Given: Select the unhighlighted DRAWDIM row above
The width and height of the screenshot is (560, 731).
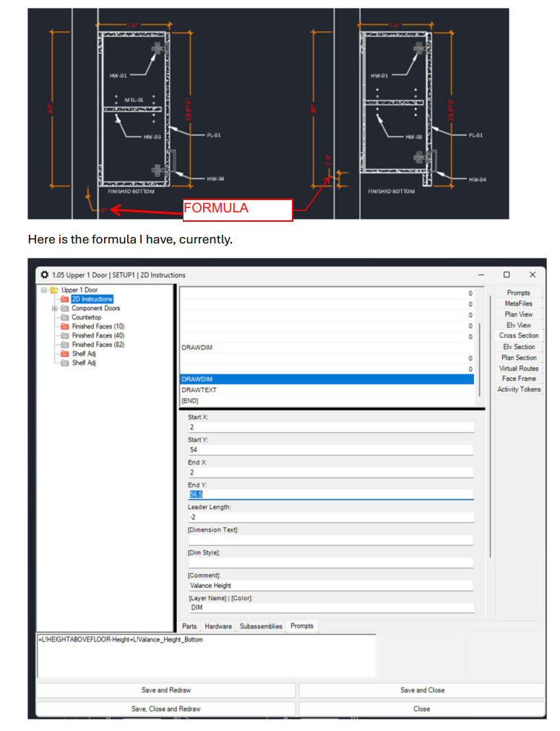Looking at the screenshot, I should point(327,347).
